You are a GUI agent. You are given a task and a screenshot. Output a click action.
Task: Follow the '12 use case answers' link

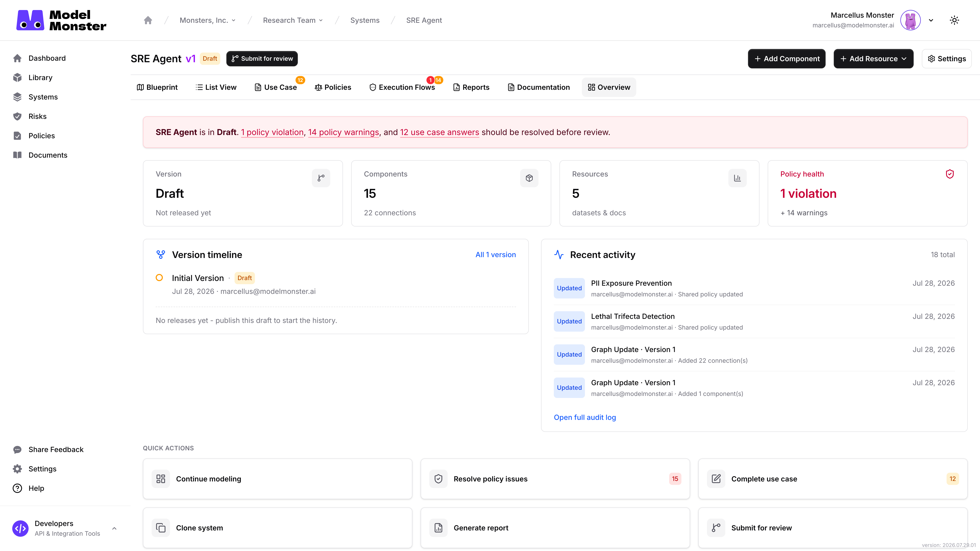[439, 132]
